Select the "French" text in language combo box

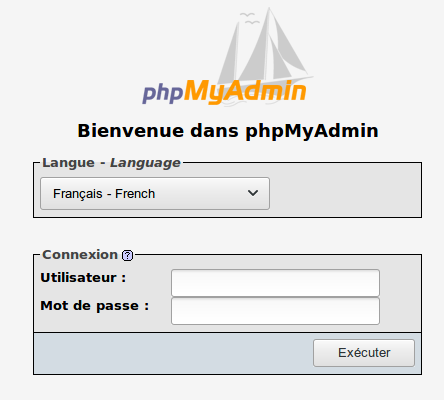click(x=135, y=194)
